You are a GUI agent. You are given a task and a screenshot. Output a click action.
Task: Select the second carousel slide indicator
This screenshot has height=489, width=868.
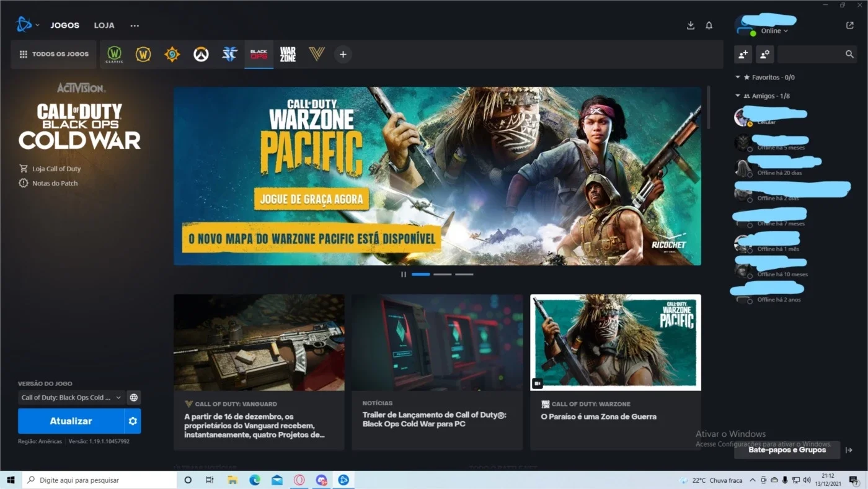442,274
